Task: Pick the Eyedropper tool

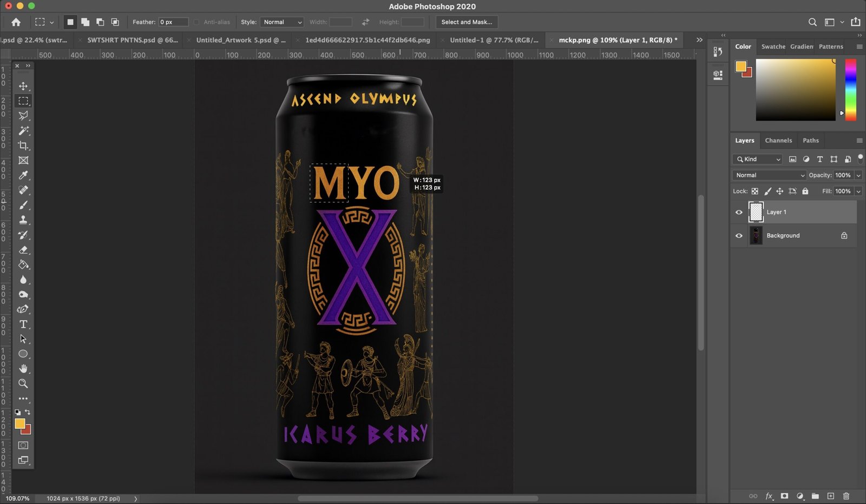Action: tap(23, 175)
